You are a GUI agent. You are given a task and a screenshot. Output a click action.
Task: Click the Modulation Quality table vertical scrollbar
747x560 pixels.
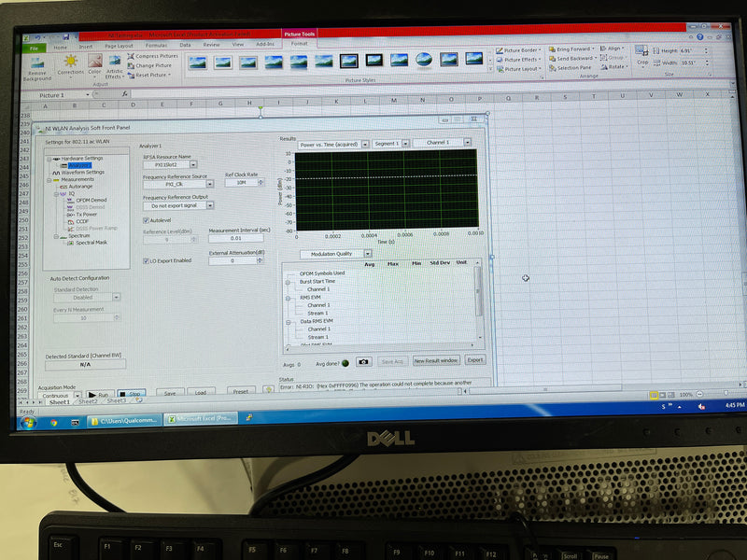coord(478,300)
